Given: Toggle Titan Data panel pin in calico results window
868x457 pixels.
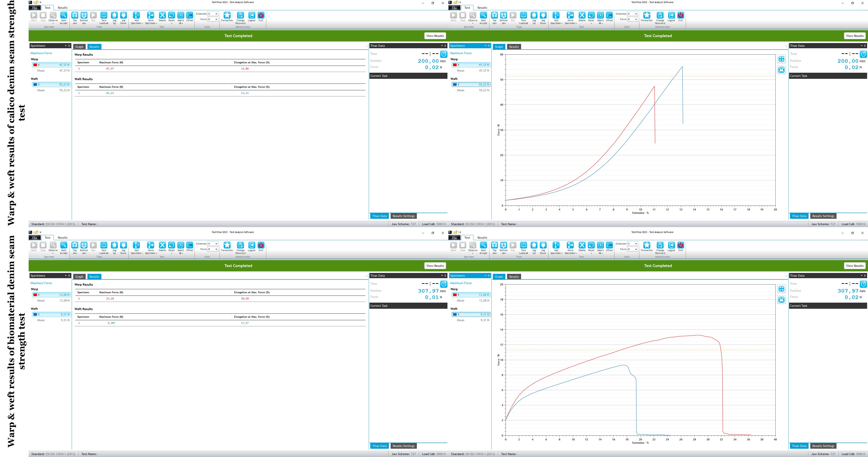Looking at the screenshot, I should click(x=445, y=45).
